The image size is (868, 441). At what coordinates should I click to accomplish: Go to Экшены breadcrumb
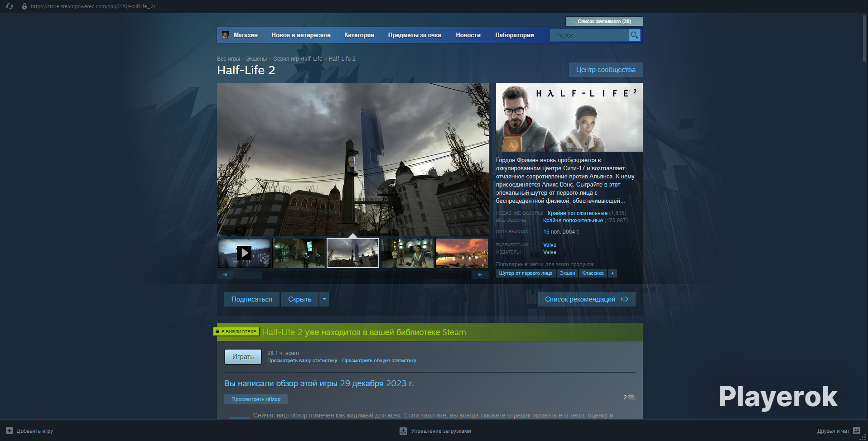256,59
